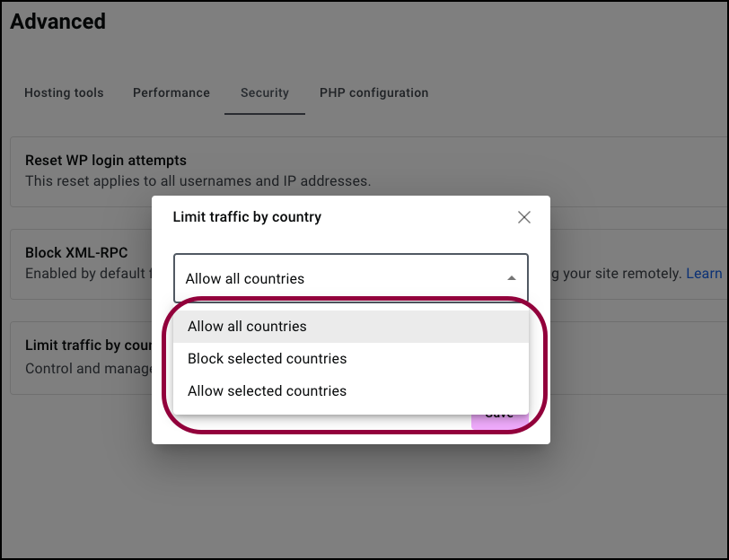Open the Security tab
Image resolution: width=729 pixels, height=560 pixels.
click(265, 93)
